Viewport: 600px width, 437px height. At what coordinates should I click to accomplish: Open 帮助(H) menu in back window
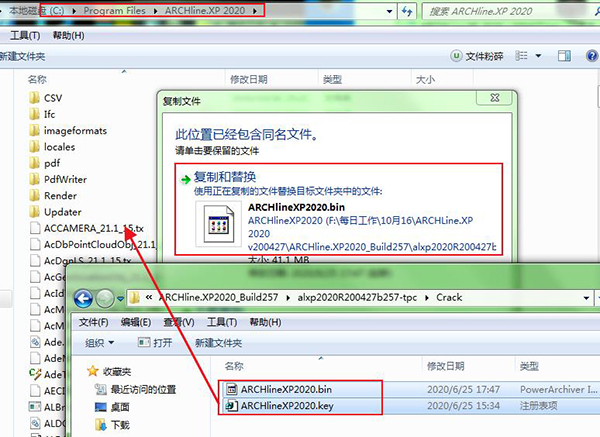(68, 36)
